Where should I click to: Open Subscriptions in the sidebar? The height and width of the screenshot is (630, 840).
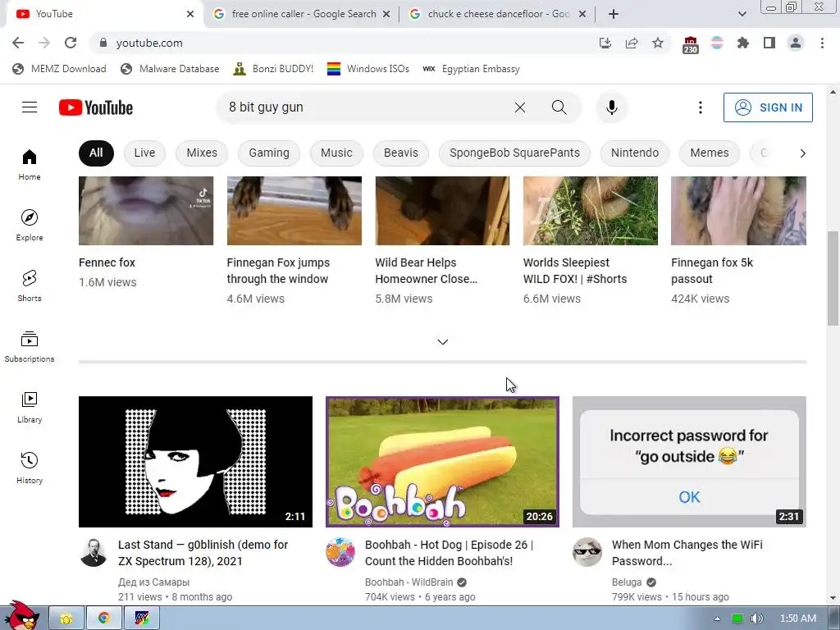[x=30, y=347]
